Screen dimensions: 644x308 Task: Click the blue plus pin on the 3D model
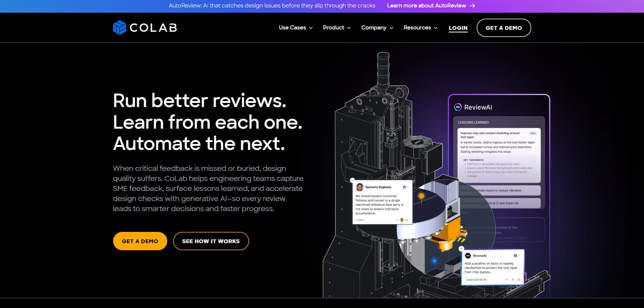pyautogui.click(x=434, y=261)
